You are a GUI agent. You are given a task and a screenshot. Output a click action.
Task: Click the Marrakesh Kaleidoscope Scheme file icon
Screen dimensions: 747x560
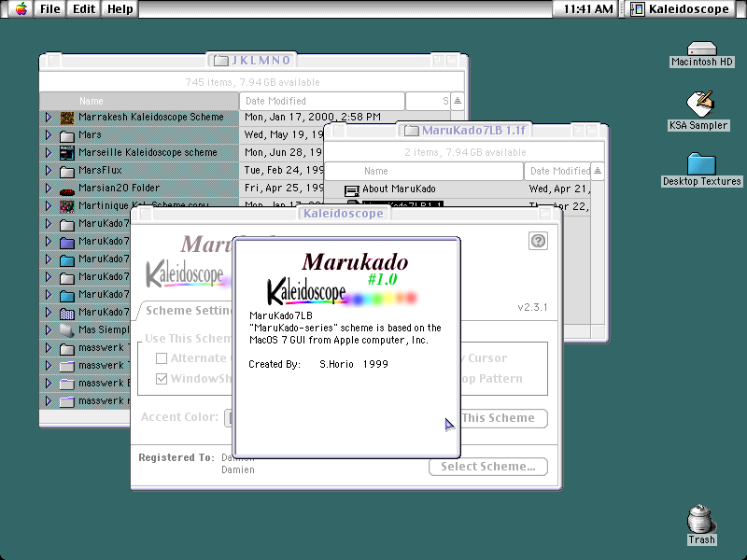pyautogui.click(x=67, y=118)
